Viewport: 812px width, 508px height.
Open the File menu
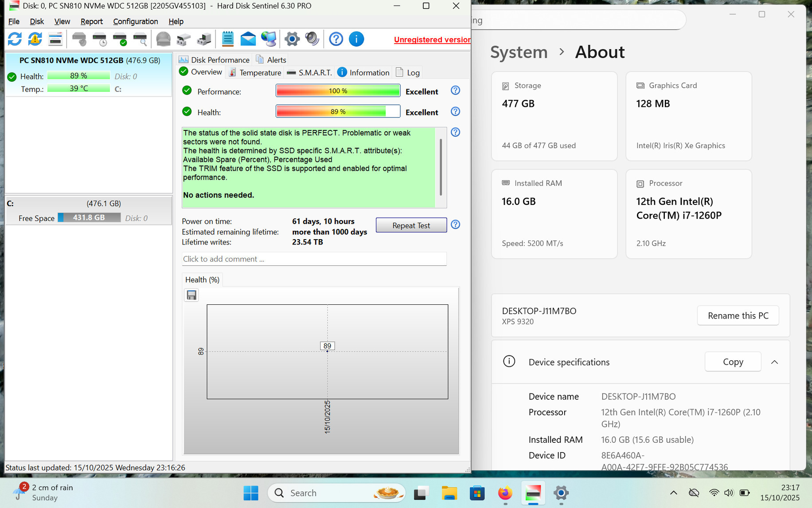coord(14,21)
